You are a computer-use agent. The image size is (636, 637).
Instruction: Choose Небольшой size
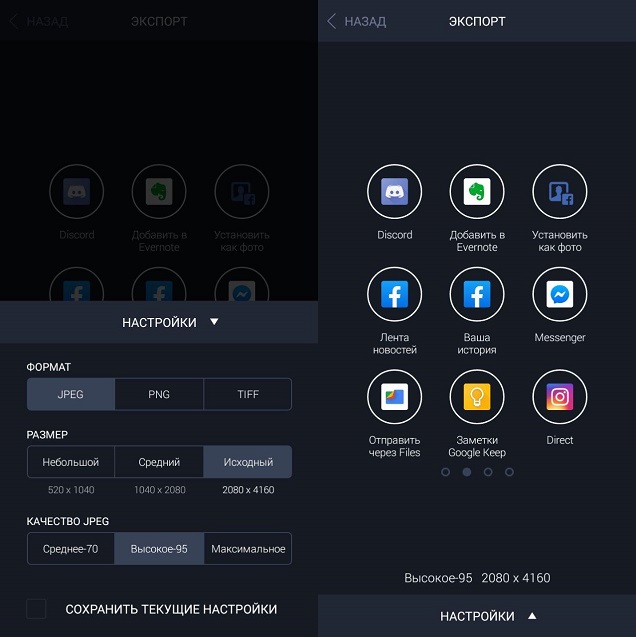[x=71, y=462]
